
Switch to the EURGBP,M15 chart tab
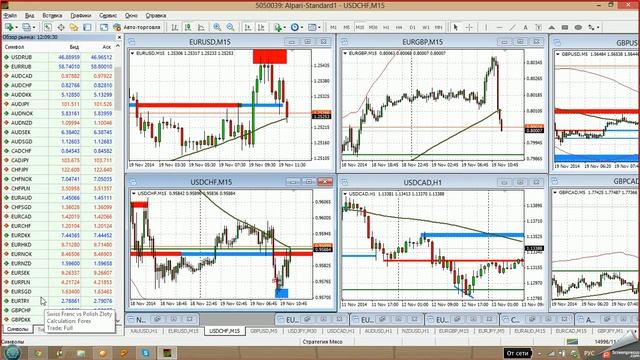pos(454,331)
